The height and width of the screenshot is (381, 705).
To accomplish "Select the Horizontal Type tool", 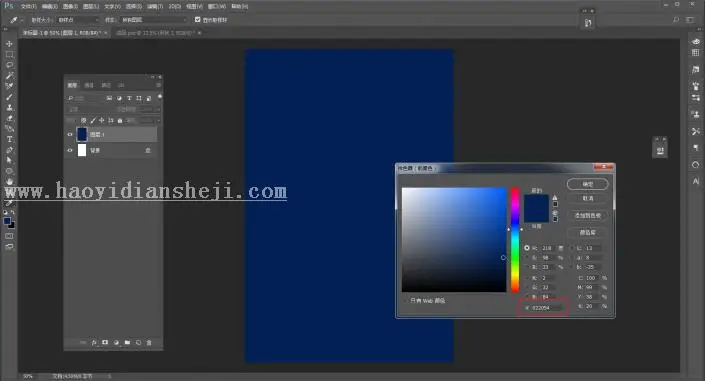I will pyautogui.click(x=9, y=139).
